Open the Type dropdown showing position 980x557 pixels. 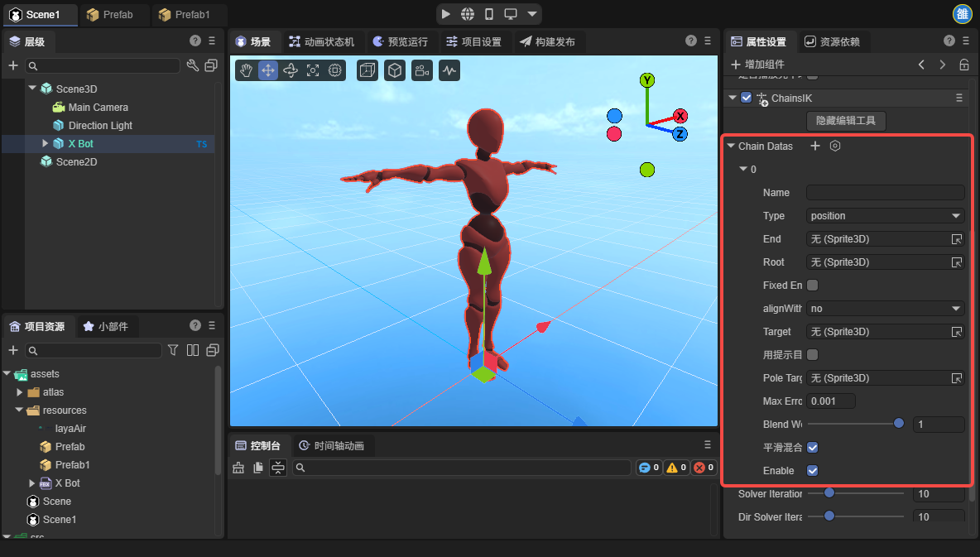886,215
